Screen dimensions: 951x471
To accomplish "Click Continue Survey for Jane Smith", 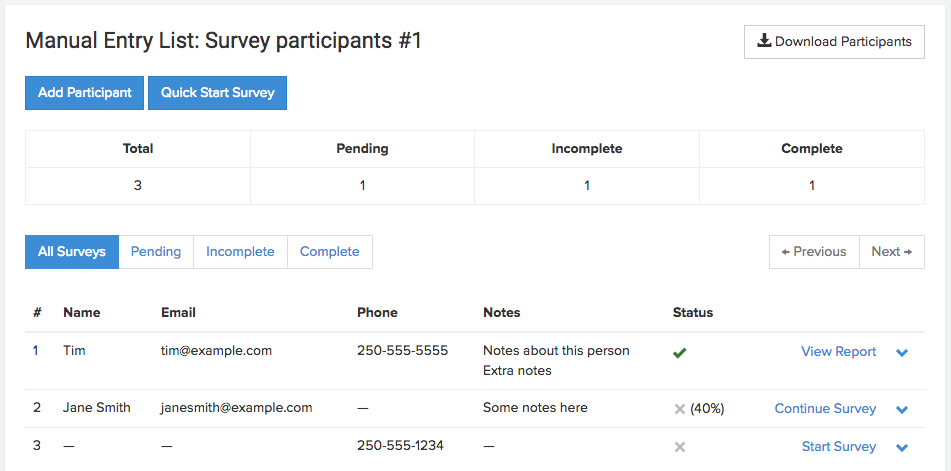I will click(825, 409).
